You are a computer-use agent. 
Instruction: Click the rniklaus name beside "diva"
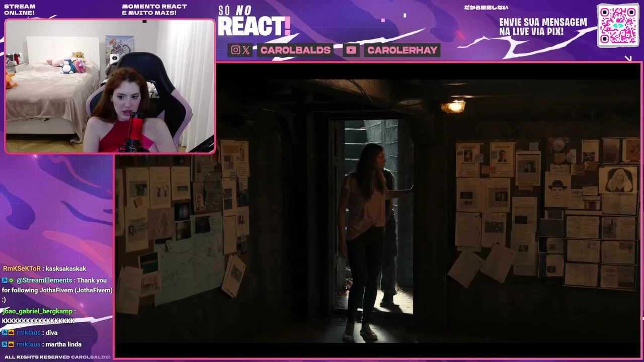(x=28, y=333)
